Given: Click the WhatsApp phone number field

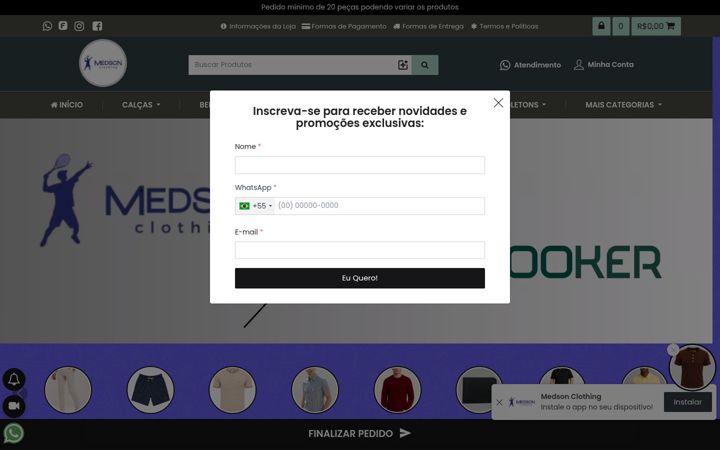Looking at the screenshot, I should tap(379, 206).
